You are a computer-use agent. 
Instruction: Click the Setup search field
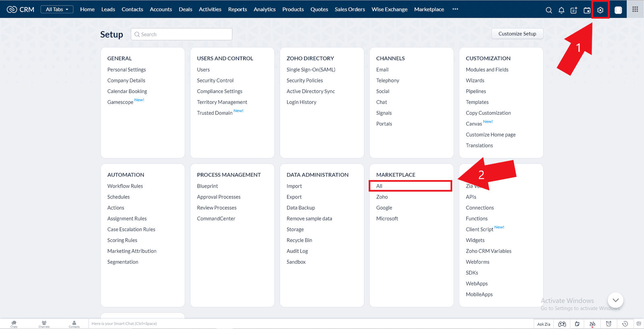(x=182, y=34)
